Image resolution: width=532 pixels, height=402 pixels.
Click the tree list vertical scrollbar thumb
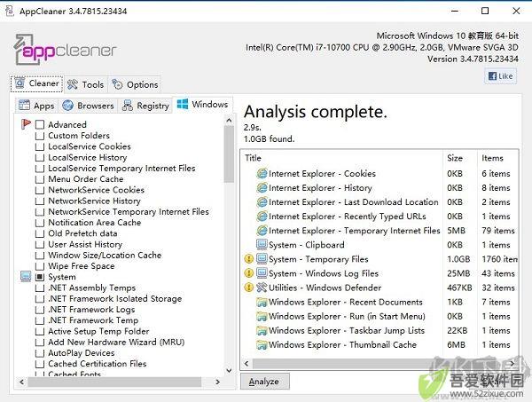[229, 154]
